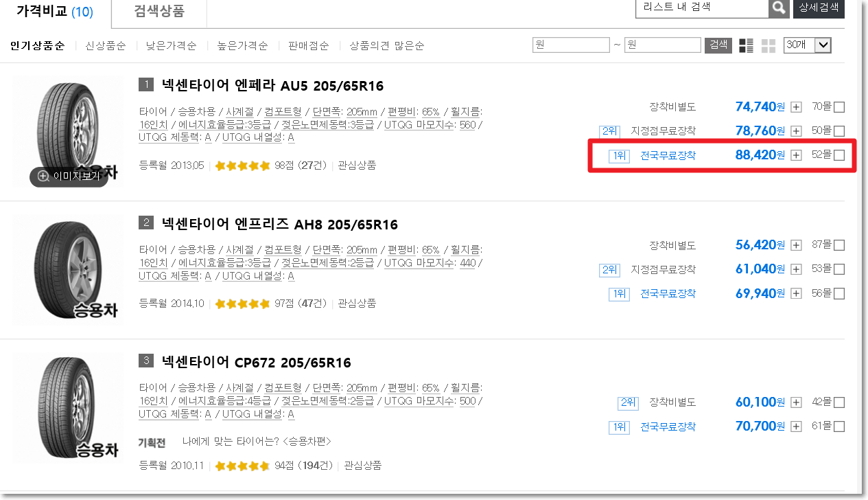This screenshot has width=868, height=500.
Task: Click the price range 검색 button
Action: click(x=718, y=45)
